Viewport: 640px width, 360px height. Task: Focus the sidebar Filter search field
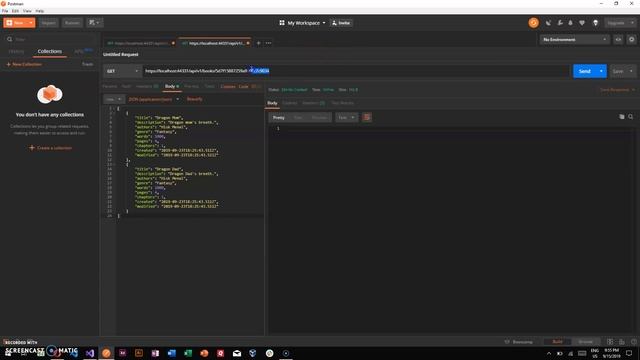point(50,39)
